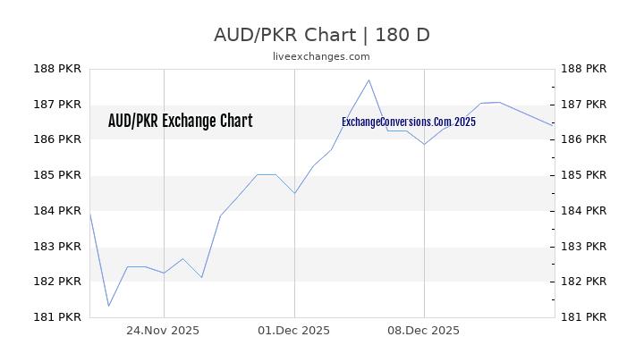Click the ExchangeConversions.Com 2025 watermark text
644x362 pixels.
[409, 122]
